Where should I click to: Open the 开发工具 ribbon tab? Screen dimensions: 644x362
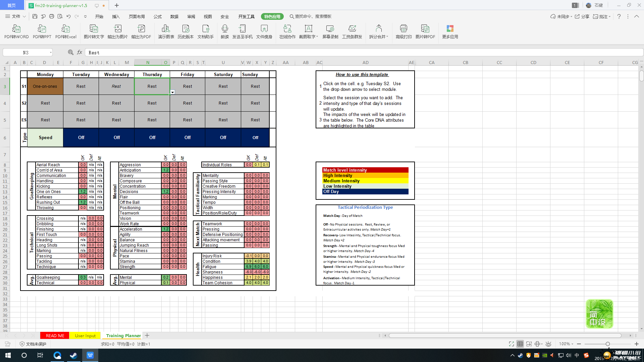pos(247,16)
